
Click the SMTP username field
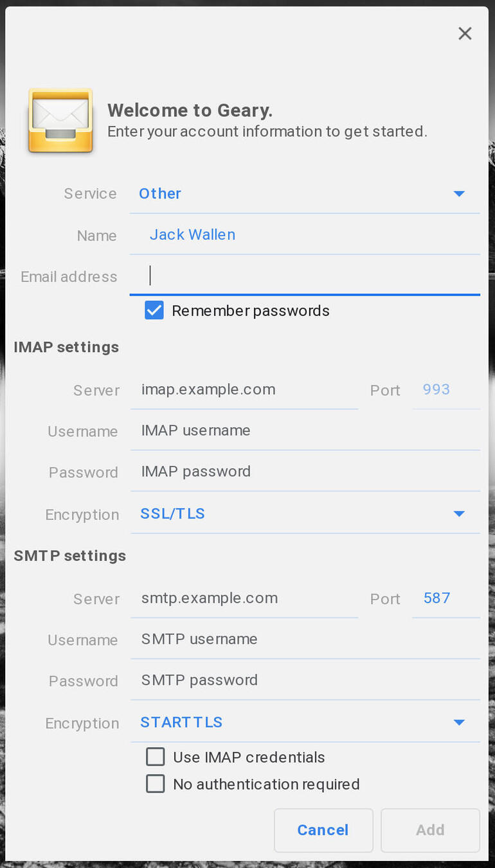point(305,640)
